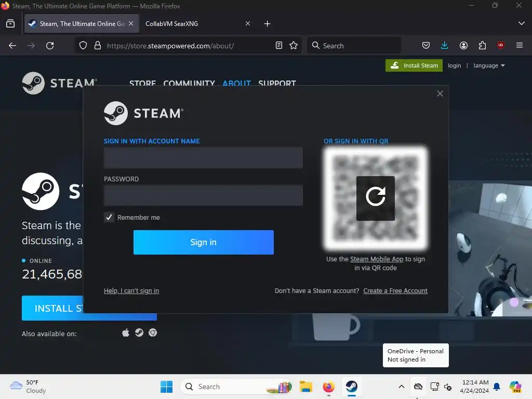Switch to the Steam browser tab
Image resolution: width=532 pixels, height=399 pixels.
[x=82, y=24]
